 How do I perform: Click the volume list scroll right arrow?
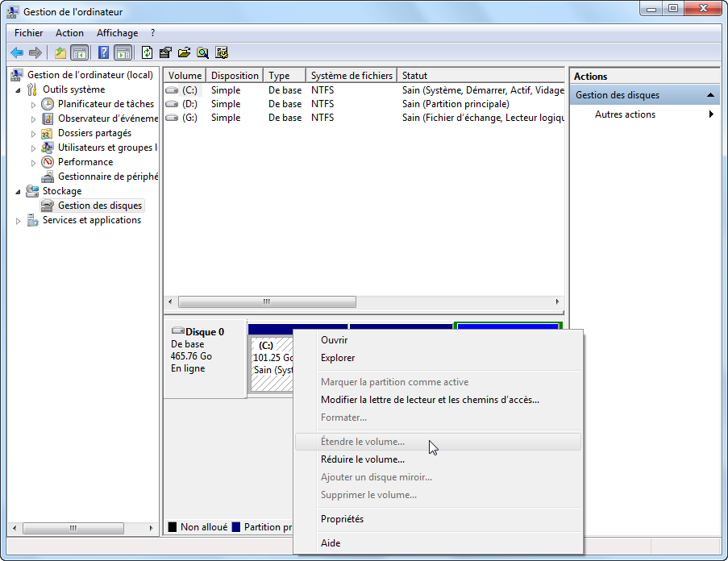(x=557, y=301)
